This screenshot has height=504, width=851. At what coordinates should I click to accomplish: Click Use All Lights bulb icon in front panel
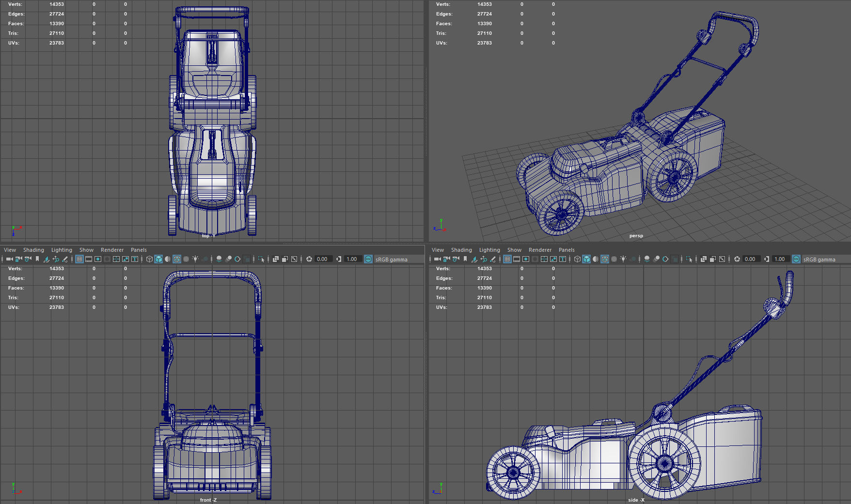pyautogui.click(x=195, y=259)
